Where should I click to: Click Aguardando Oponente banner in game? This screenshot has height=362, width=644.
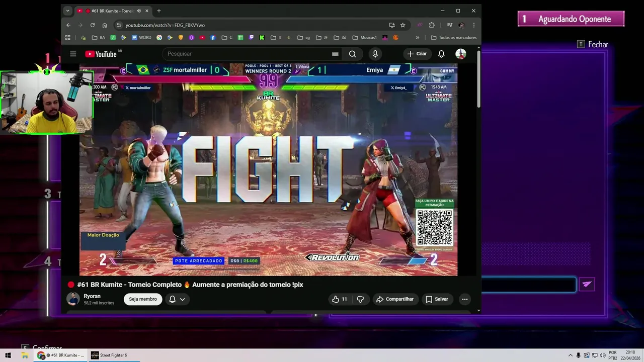pyautogui.click(x=571, y=19)
